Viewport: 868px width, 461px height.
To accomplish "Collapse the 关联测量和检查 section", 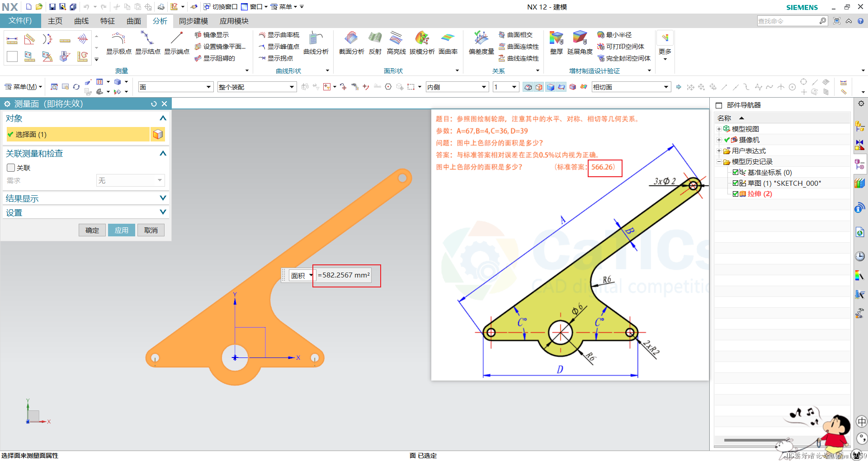I will 163,153.
